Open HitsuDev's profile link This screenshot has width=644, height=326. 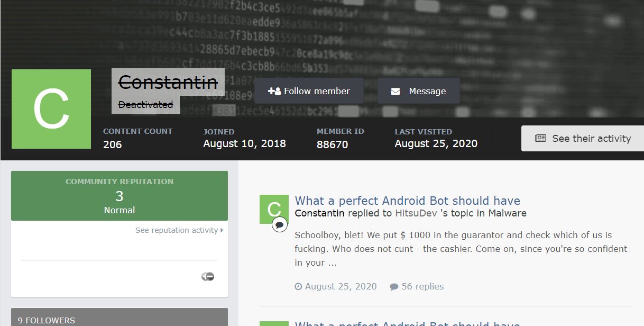tap(416, 213)
